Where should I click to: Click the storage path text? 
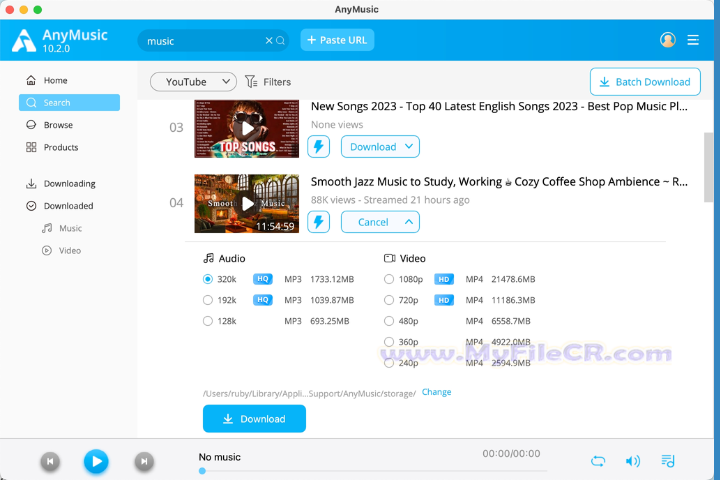pos(309,394)
